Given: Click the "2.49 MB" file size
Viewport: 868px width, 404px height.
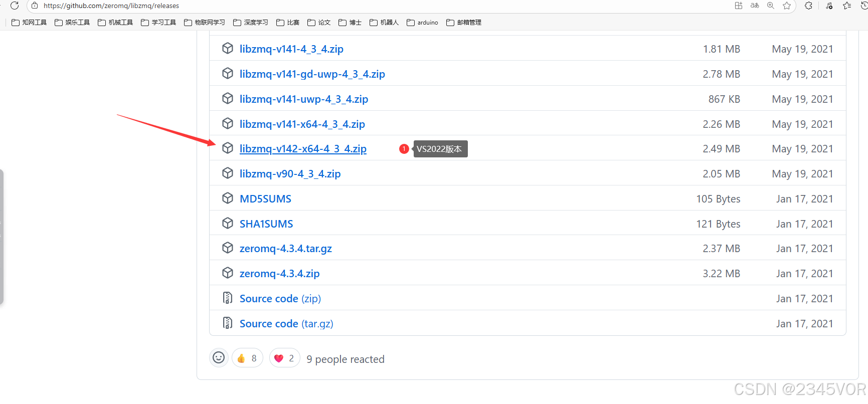Looking at the screenshot, I should point(722,149).
